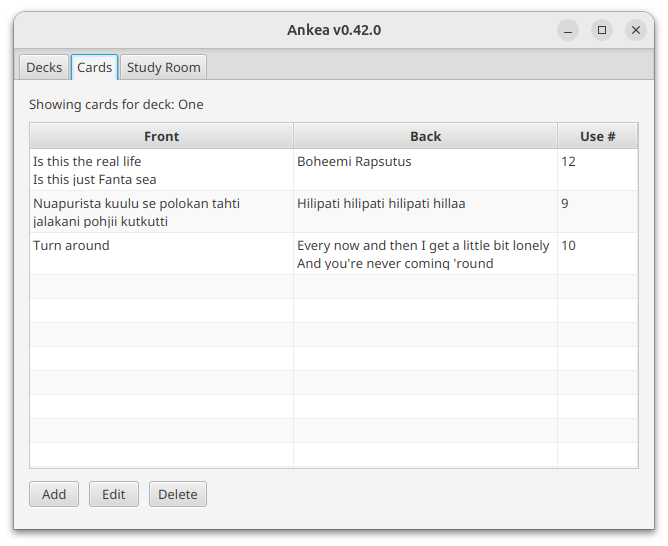Click the 'Hilipati hilipati' back cell
The image size is (668, 546).
point(380,204)
